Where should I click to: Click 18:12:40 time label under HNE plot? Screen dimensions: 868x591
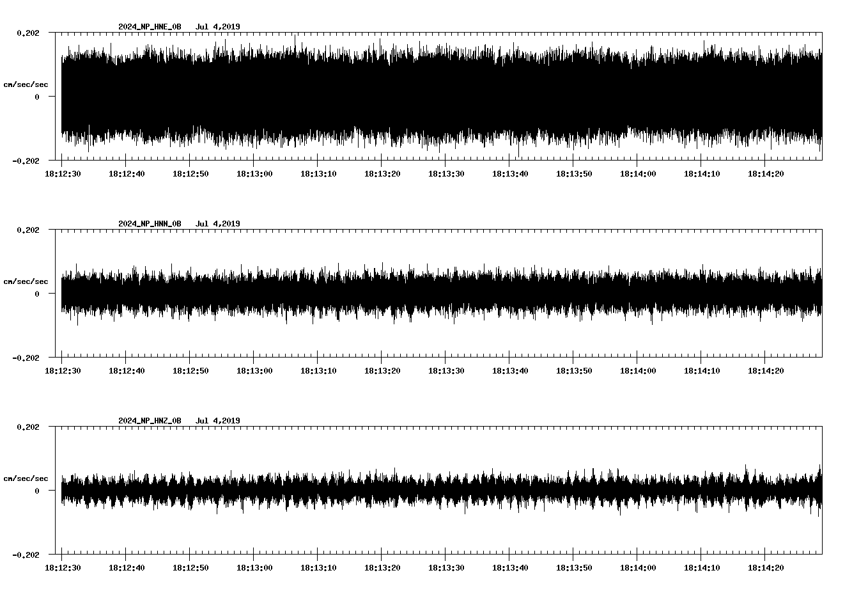[x=127, y=173]
